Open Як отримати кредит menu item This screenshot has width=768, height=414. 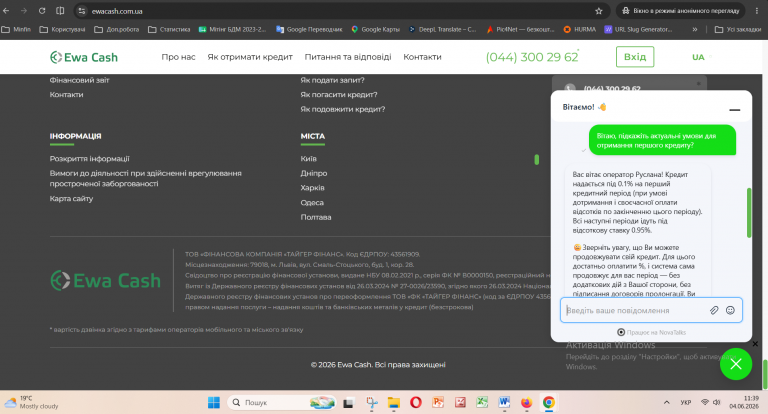[x=250, y=57]
